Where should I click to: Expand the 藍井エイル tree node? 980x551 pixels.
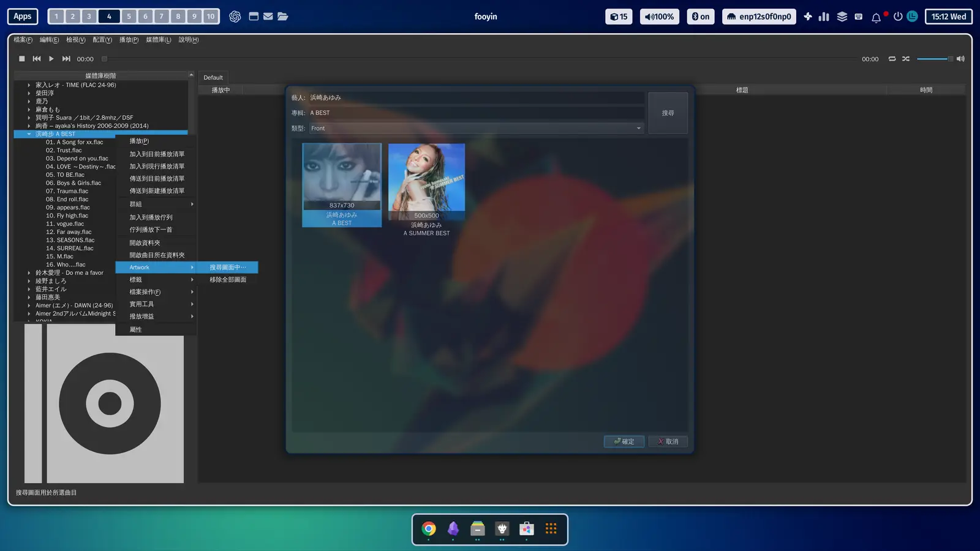(x=29, y=289)
